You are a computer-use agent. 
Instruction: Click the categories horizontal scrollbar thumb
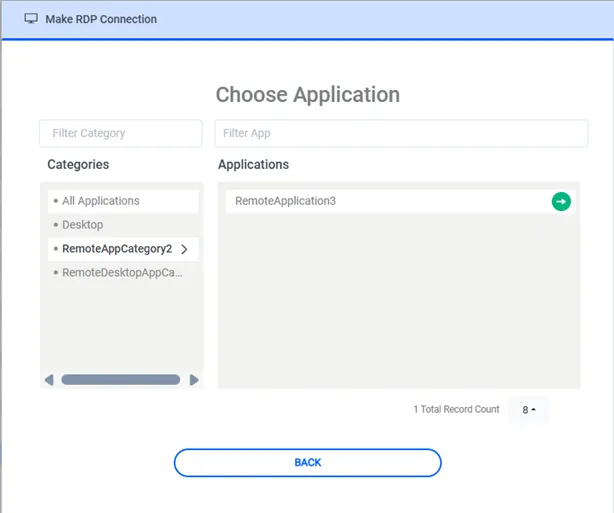pos(121,380)
